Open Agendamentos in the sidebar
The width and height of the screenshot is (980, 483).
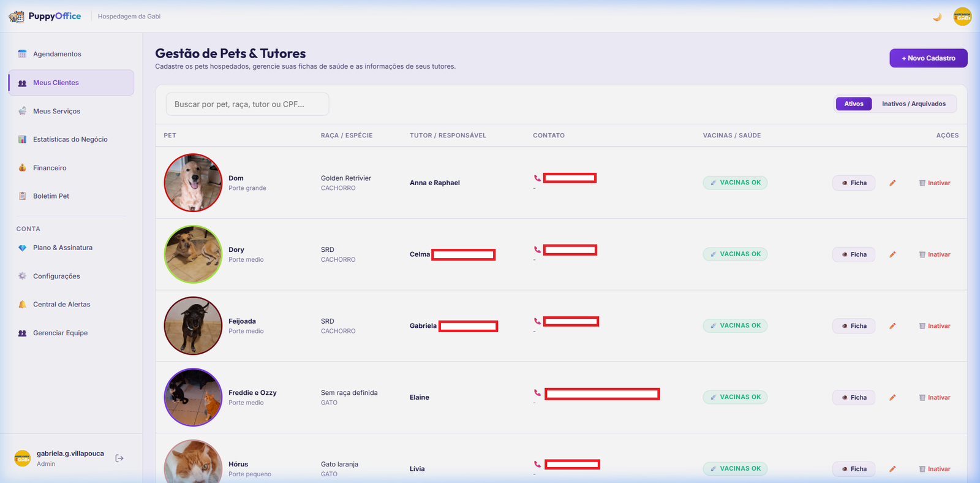pos(71,54)
